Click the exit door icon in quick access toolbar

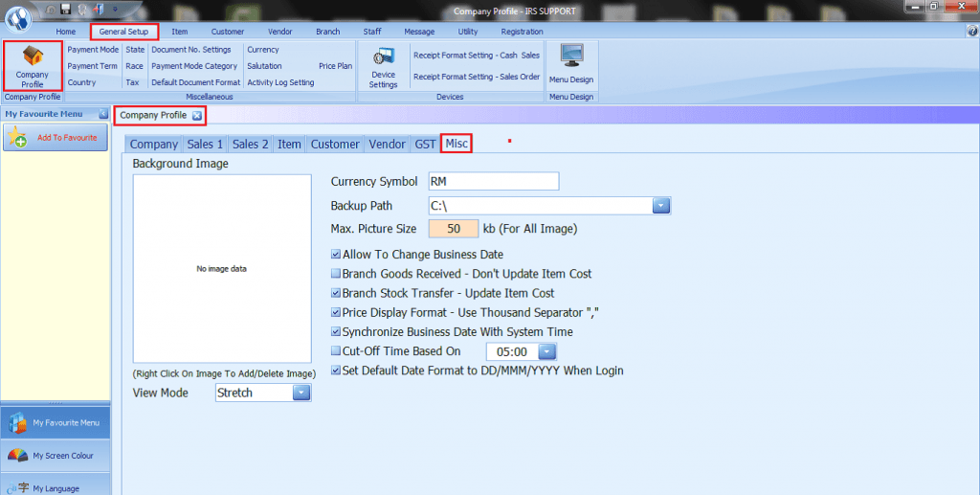tap(99, 10)
